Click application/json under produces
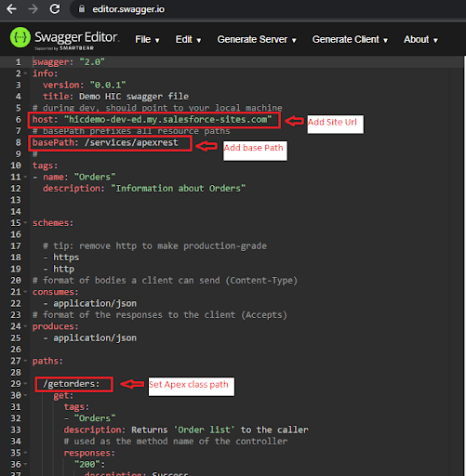This screenshot has height=476, width=466. coord(95,337)
